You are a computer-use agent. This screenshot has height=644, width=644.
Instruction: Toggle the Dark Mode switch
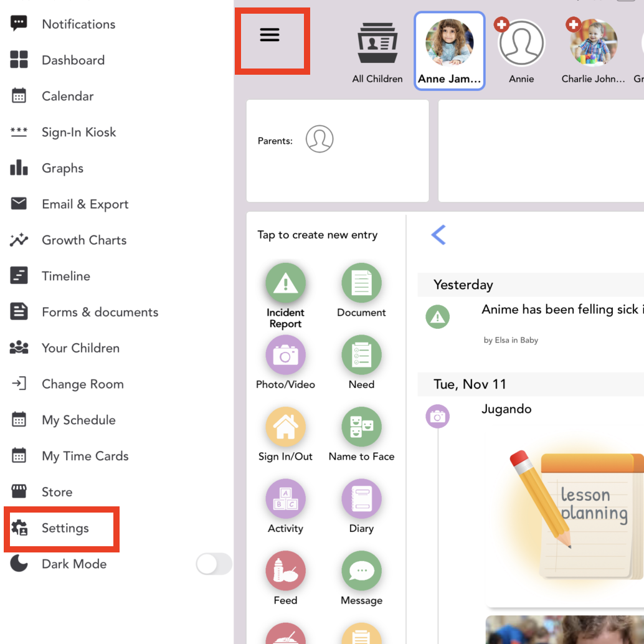(214, 564)
